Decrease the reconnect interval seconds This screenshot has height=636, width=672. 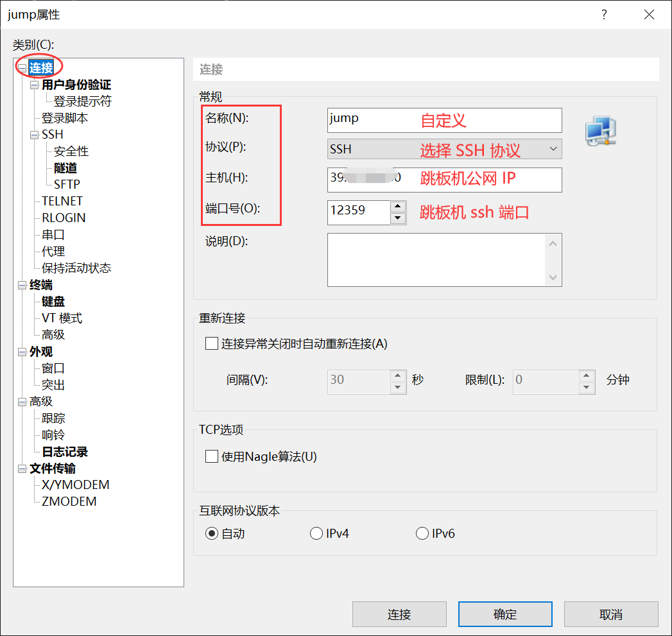(398, 388)
